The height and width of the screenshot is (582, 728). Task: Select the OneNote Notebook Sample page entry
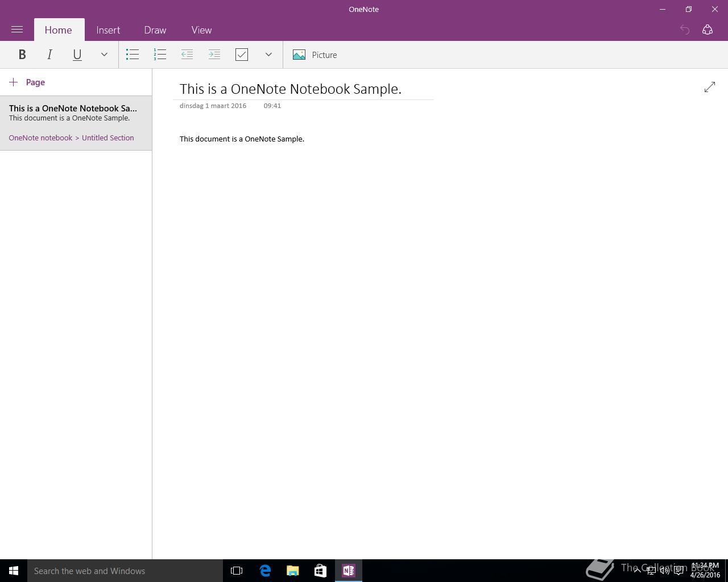(76, 123)
